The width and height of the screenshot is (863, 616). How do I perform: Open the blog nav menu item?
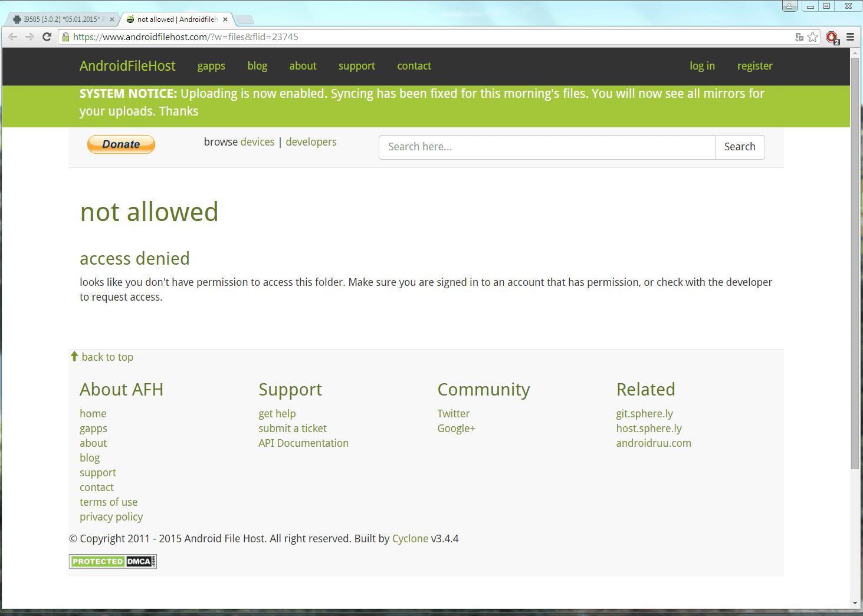click(x=257, y=66)
